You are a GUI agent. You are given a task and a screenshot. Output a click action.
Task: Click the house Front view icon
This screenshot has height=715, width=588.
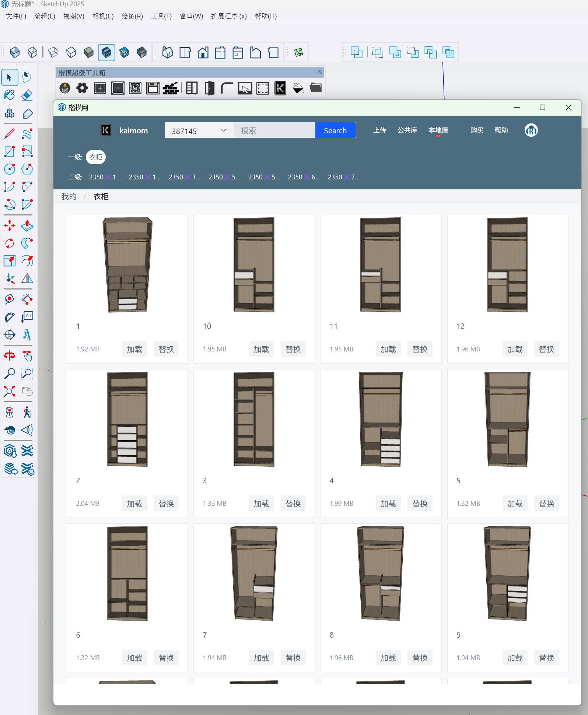click(x=203, y=52)
